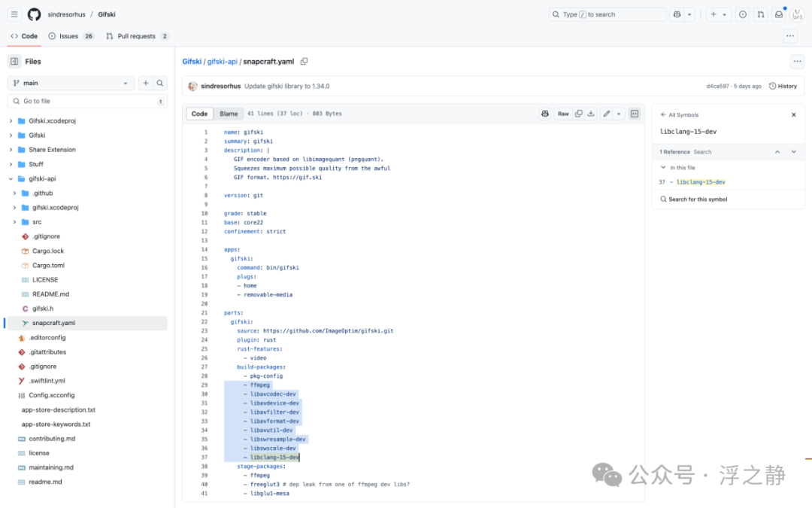812x508 pixels.
Task: Jump to libclang-15-dev reference on line 37
Action: pos(701,182)
